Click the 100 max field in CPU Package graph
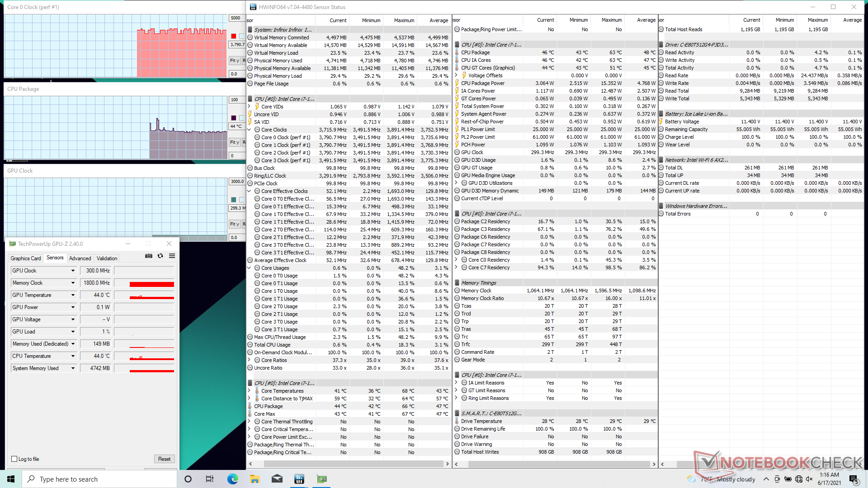The height and width of the screenshot is (488, 868). [x=237, y=100]
